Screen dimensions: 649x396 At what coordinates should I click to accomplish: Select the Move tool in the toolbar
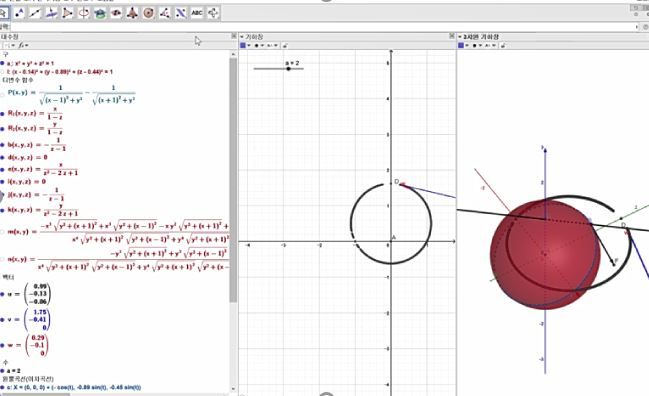(3, 13)
